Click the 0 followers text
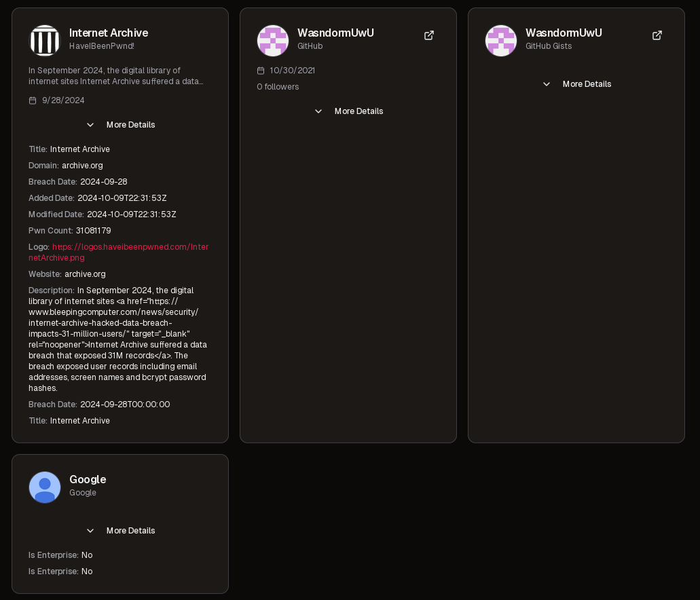 pos(278,87)
